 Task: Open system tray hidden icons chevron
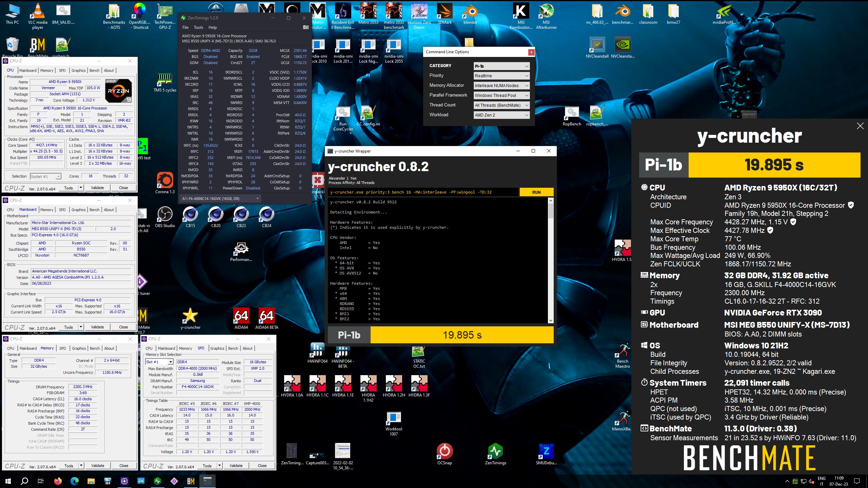[787, 481]
